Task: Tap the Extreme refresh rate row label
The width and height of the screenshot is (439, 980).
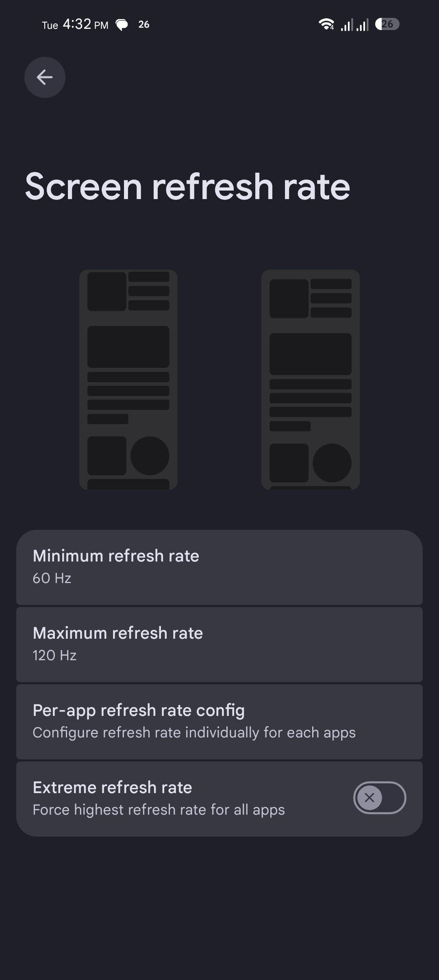Action: (112, 787)
